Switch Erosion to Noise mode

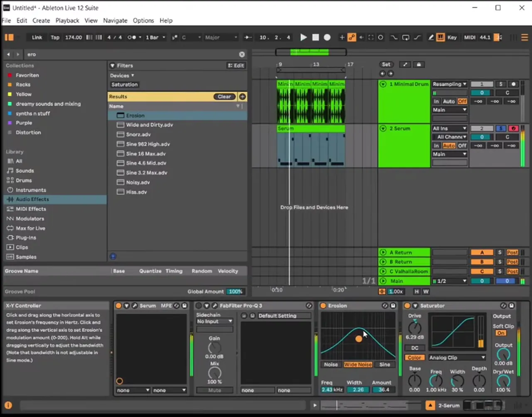(331, 365)
